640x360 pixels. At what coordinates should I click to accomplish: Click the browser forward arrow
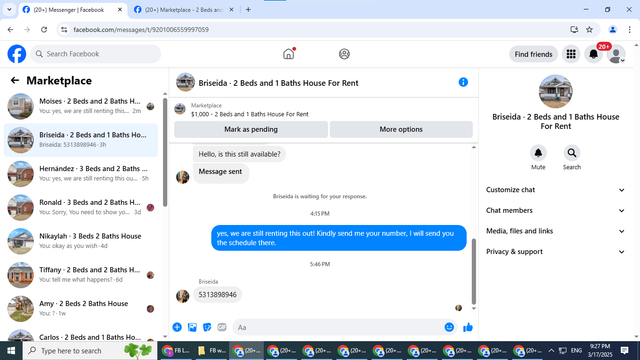click(27, 29)
